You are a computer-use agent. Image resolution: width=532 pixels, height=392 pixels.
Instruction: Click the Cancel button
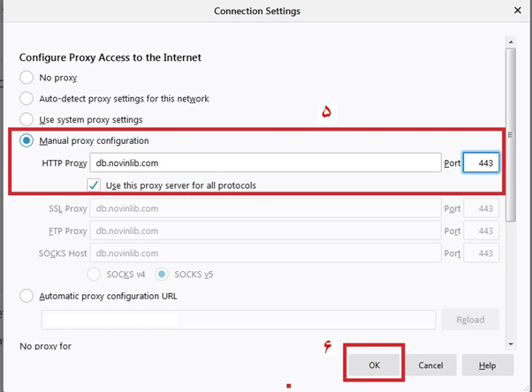430,366
